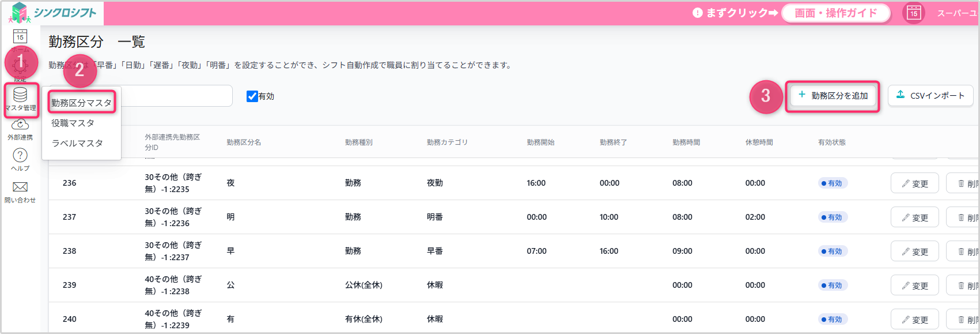The width and height of the screenshot is (980, 334).
Task: Click the 有効 status badge in row 237
Action: (x=832, y=217)
